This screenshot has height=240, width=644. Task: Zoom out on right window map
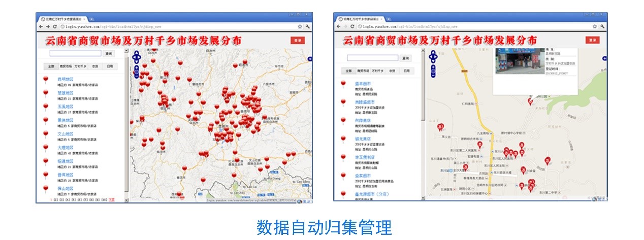(433, 75)
